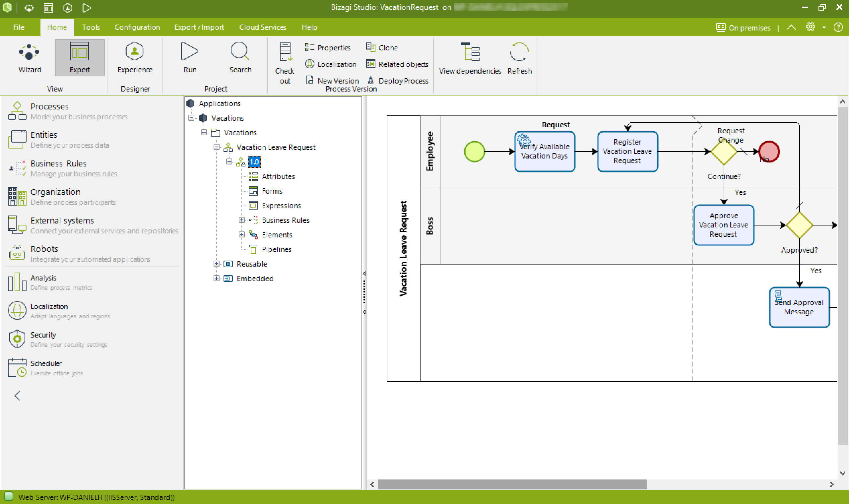Open the External systems module
Screen dimensions: 849x504
click(93, 225)
